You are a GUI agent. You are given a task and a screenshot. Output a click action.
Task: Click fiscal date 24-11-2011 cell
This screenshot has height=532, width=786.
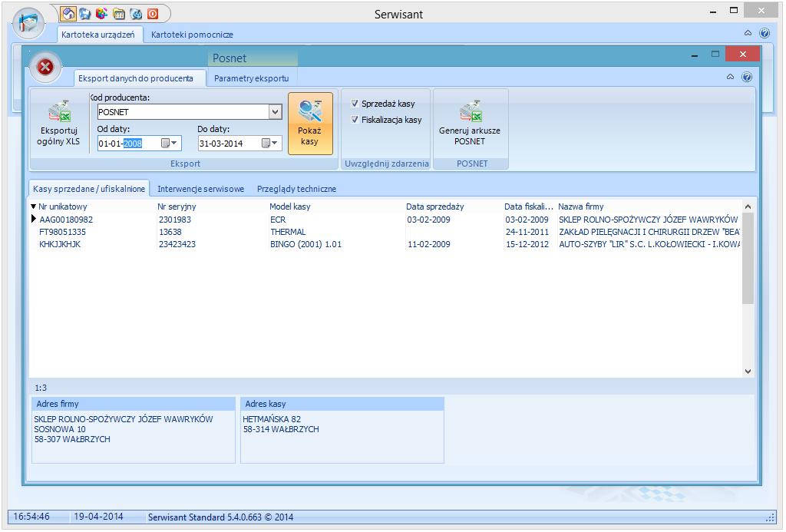[527, 232]
